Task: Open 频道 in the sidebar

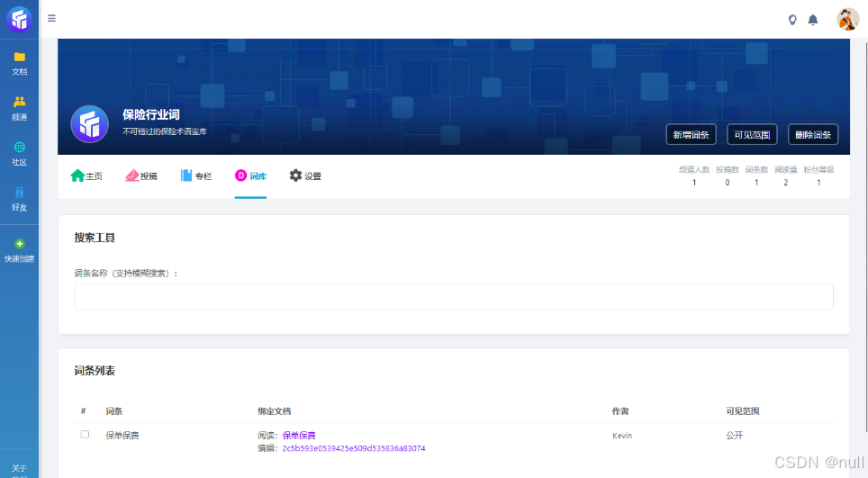Action: [20, 108]
